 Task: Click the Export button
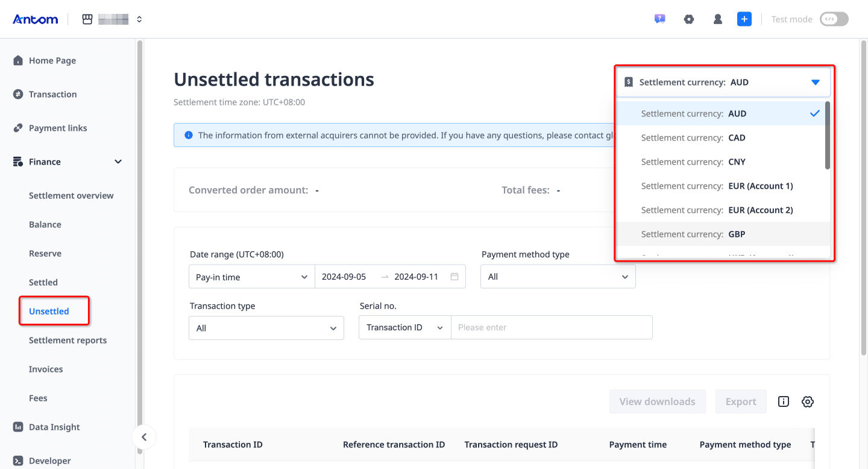[x=741, y=401]
